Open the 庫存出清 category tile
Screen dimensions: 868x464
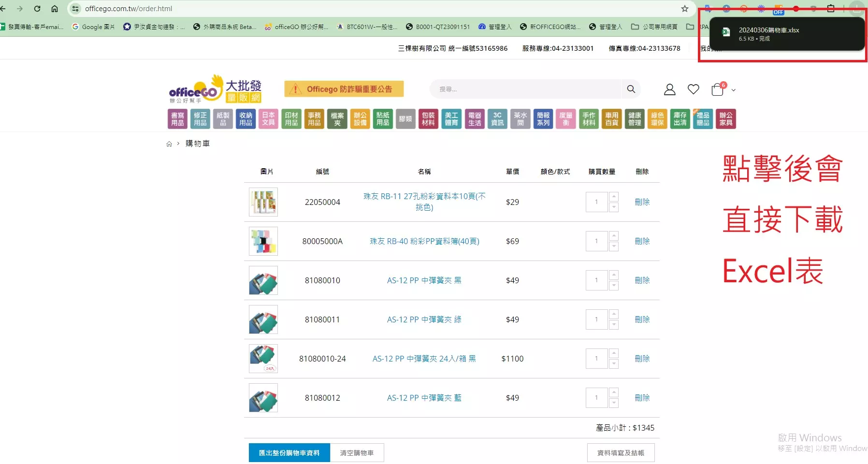tap(680, 119)
